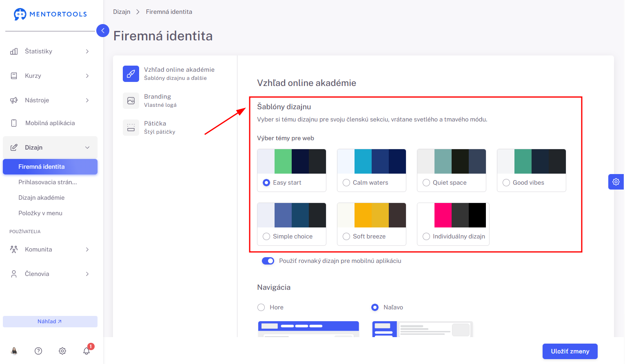
Task: Click the user avatar icon
Action: tap(14, 351)
